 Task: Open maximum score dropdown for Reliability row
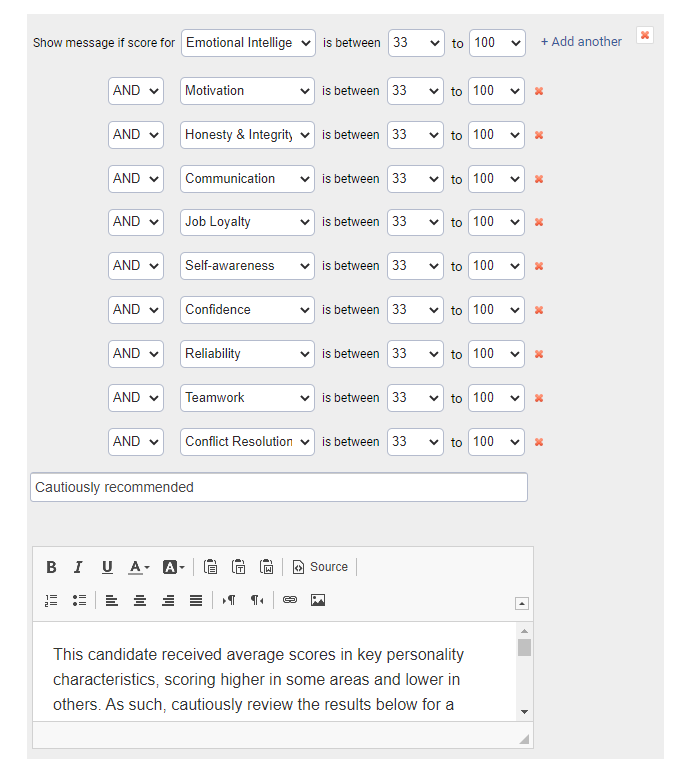(496, 354)
